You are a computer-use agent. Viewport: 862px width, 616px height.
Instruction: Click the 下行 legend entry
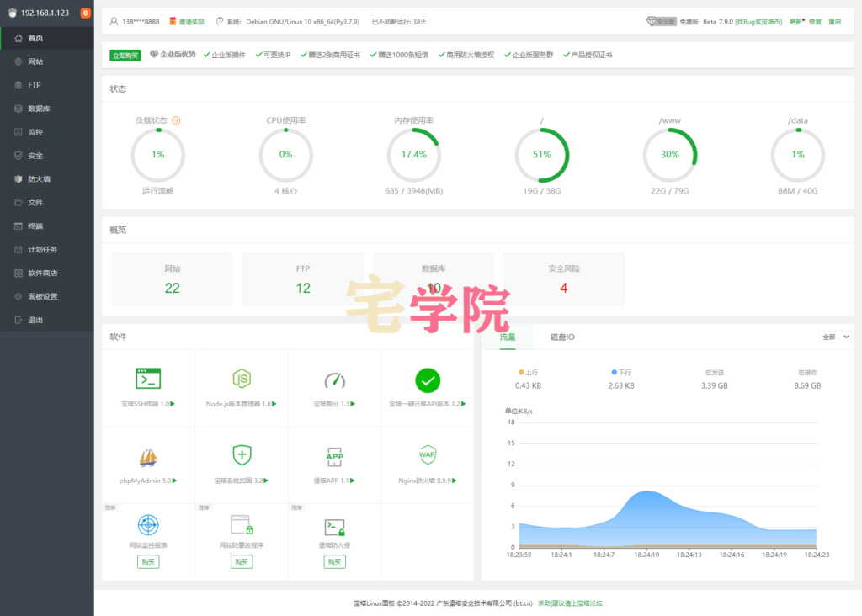[621, 372]
